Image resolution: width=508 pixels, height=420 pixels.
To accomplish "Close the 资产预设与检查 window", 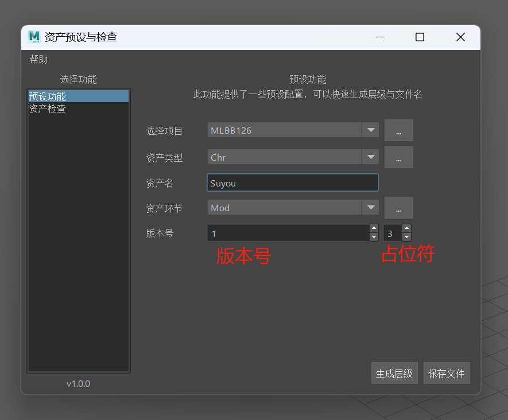I will [x=460, y=37].
